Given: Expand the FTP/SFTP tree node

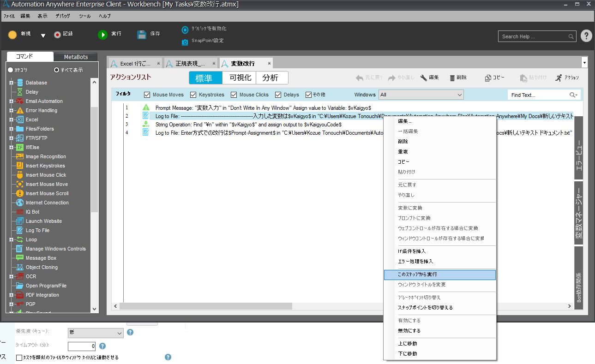Looking at the screenshot, I should point(11,138).
